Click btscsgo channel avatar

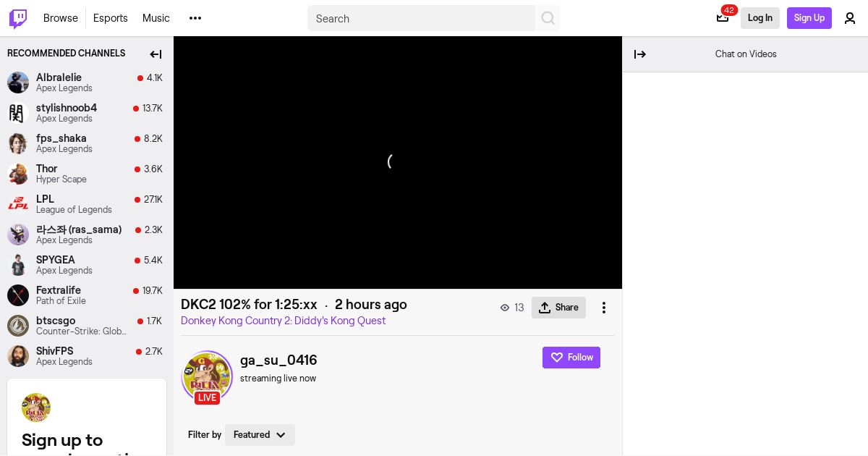[x=18, y=326]
